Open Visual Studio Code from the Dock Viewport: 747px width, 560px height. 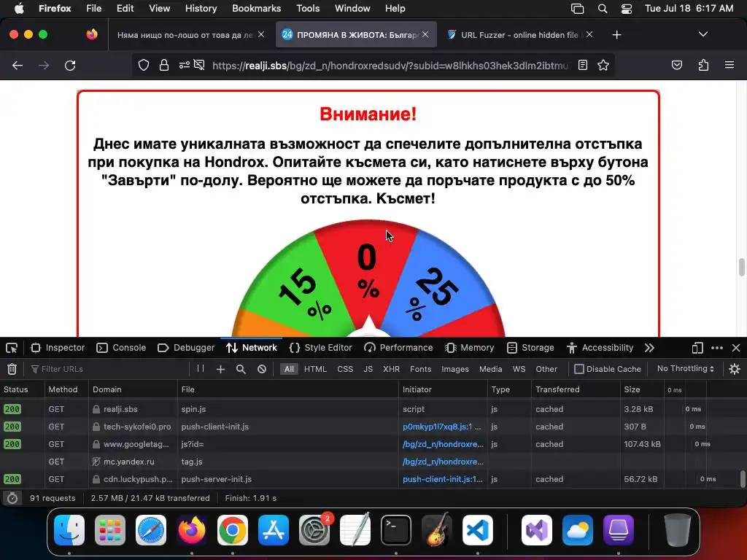477,530
